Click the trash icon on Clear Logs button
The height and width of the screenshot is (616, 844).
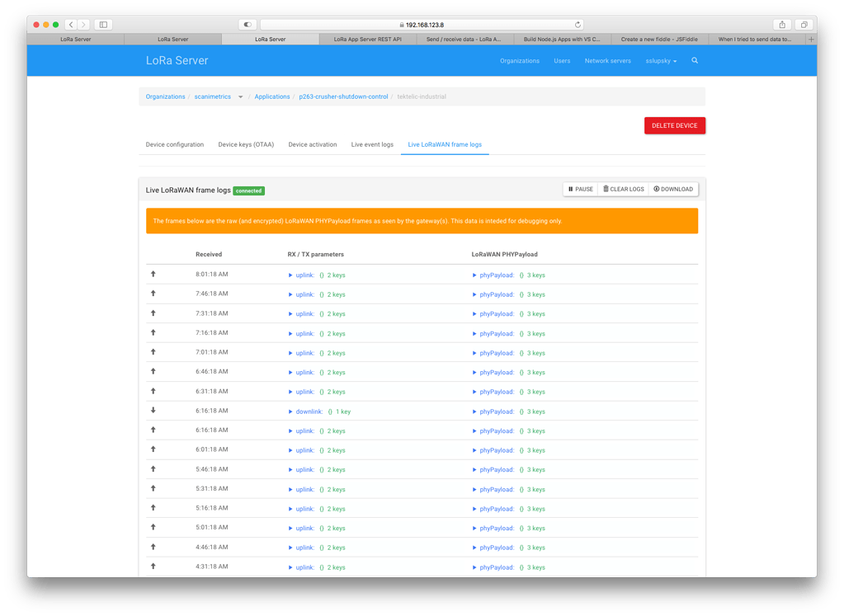coord(605,189)
